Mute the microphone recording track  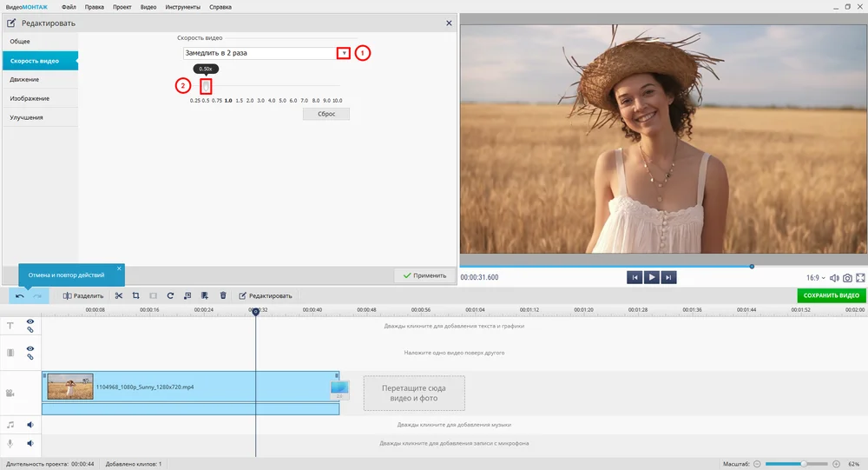30,443
